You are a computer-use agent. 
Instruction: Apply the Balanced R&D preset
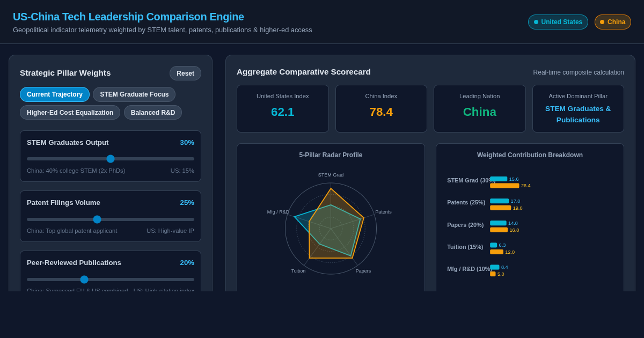point(153,113)
